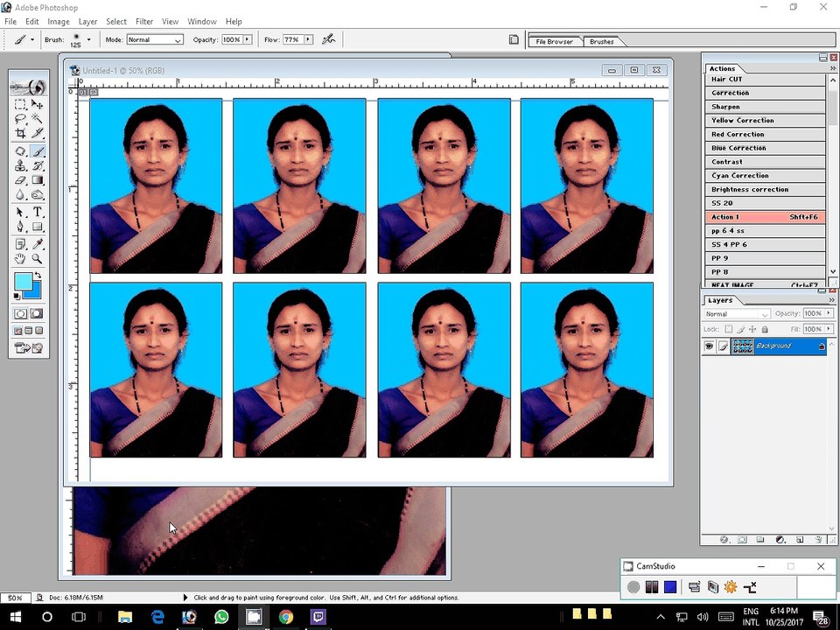The height and width of the screenshot is (630, 840).
Task: Select the Rectangular Marquee tool
Action: pyautogui.click(x=20, y=104)
